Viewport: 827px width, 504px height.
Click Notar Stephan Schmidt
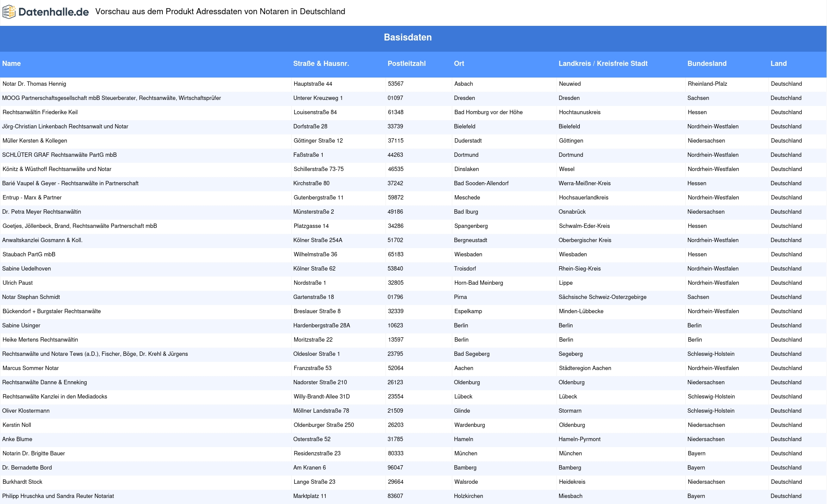pyautogui.click(x=31, y=297)
